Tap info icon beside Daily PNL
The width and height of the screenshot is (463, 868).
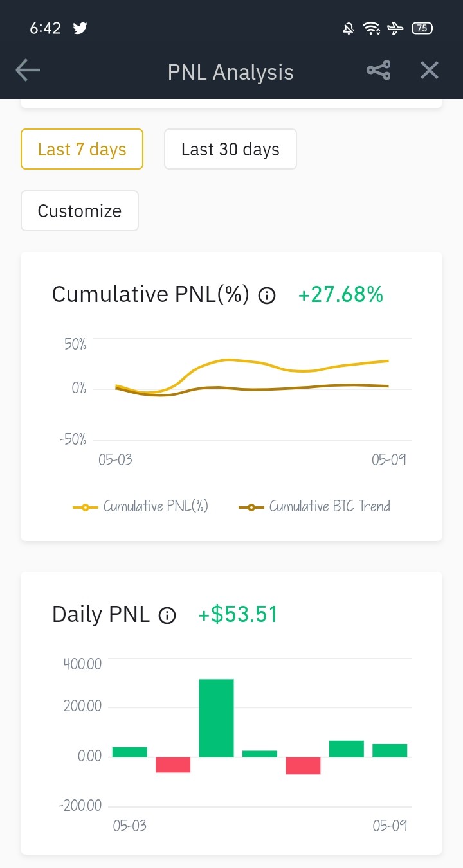(167, 616)
